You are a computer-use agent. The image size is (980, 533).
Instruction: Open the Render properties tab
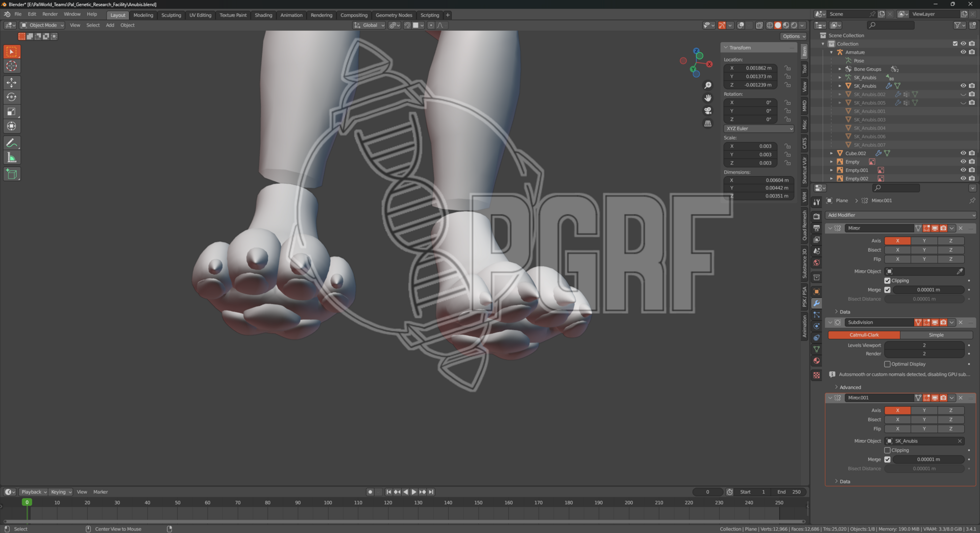[x=817, y=216]
